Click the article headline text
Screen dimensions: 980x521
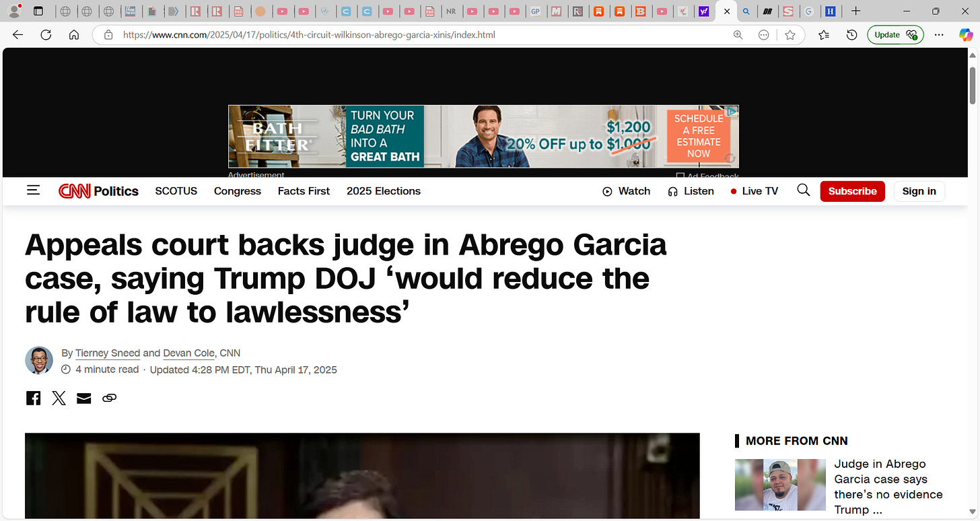click(346, 278)
